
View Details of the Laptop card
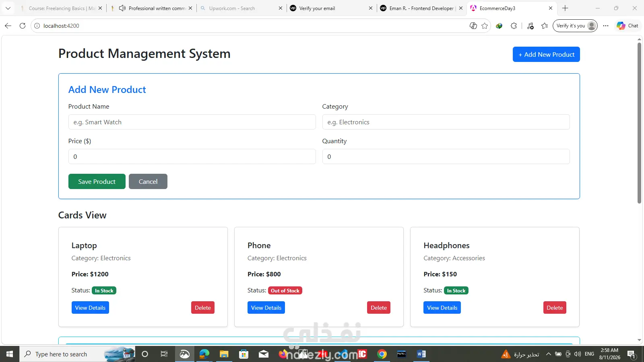90,308
